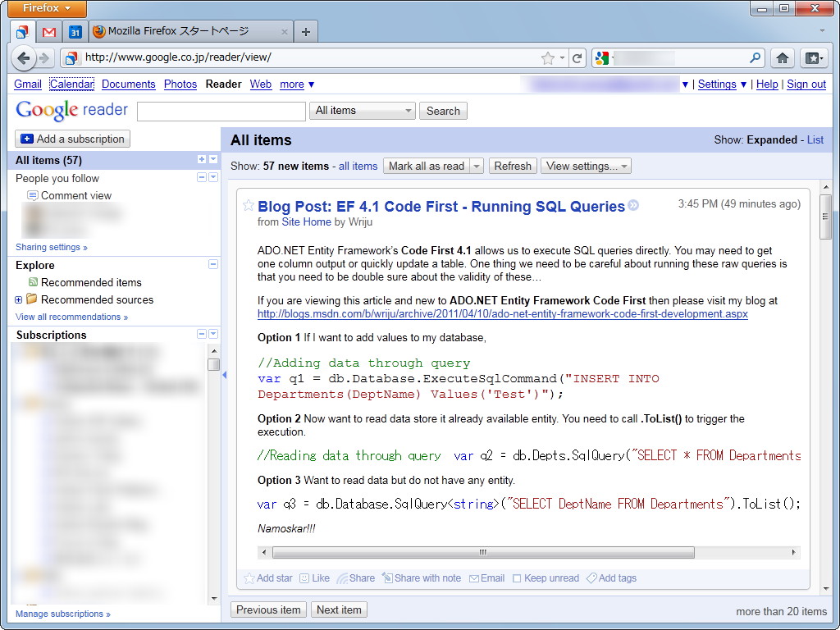This screenshot has width=840, height=630.
Task: Go to the Firefox home page icon
Action: click(783, 58)
